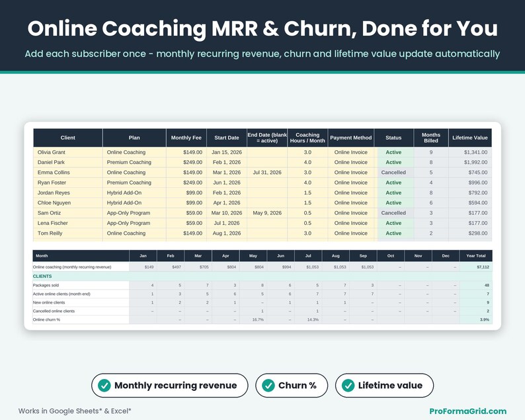This screenshot has height=420, width=525.
Task: Click the $1,992.00 lifetime value cell
Action: click(x=470, y=162)
